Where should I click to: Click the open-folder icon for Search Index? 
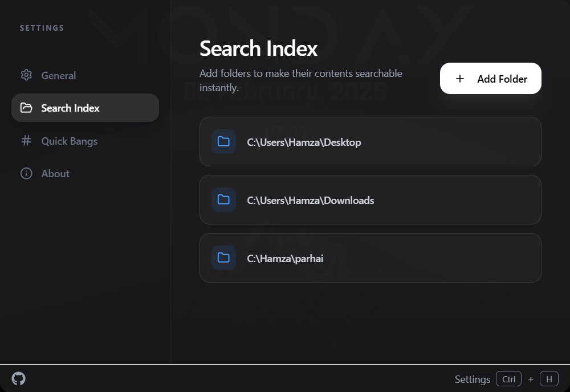point(26,108)
